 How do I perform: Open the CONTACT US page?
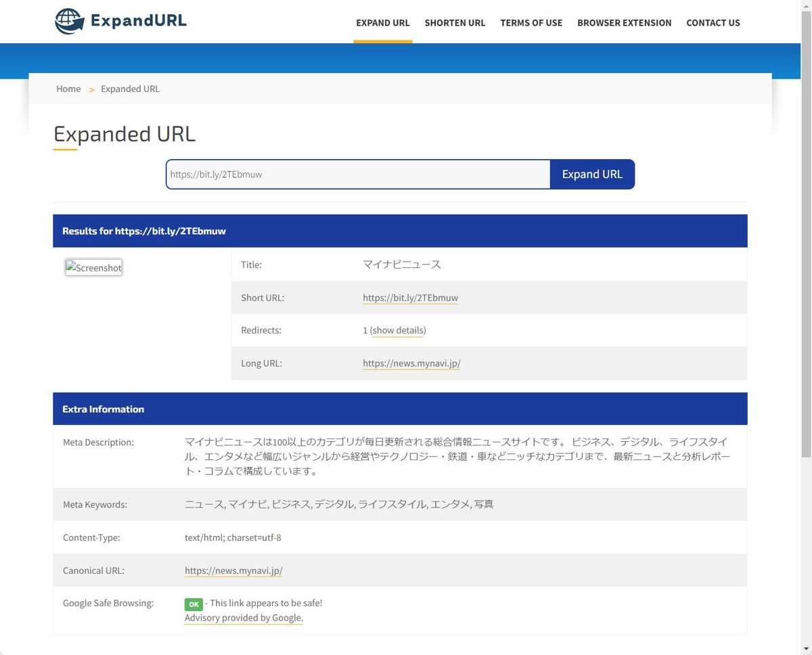click(x=713, y=22)
